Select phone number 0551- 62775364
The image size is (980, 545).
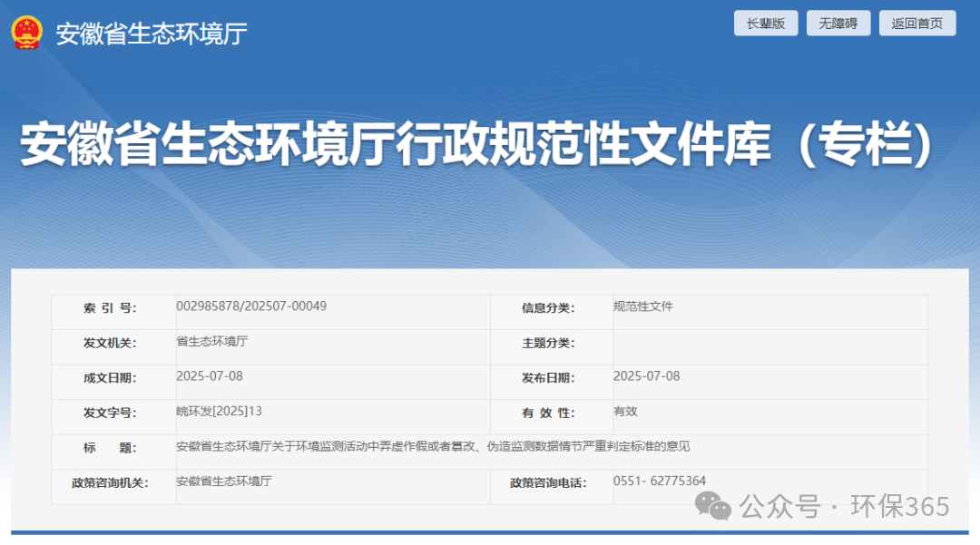[x=660, y=481]
